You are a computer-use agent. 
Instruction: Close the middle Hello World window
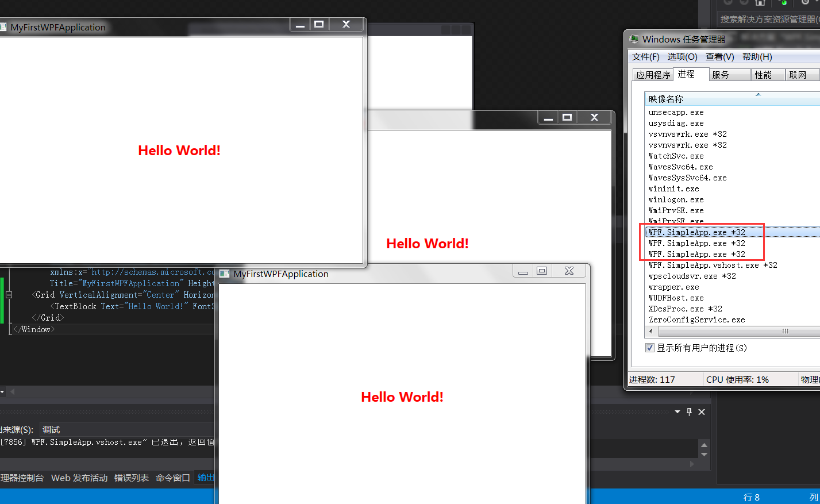click(x=594, y=117)
